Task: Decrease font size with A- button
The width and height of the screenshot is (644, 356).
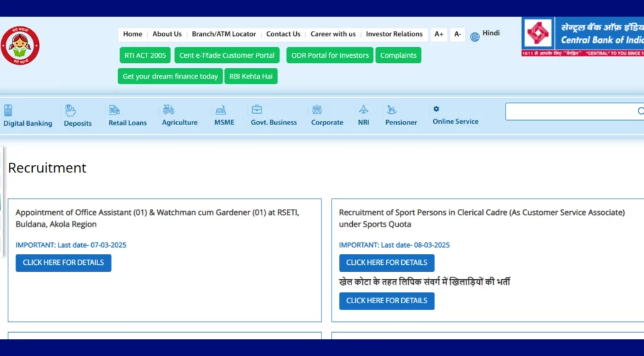Action: 457,34
